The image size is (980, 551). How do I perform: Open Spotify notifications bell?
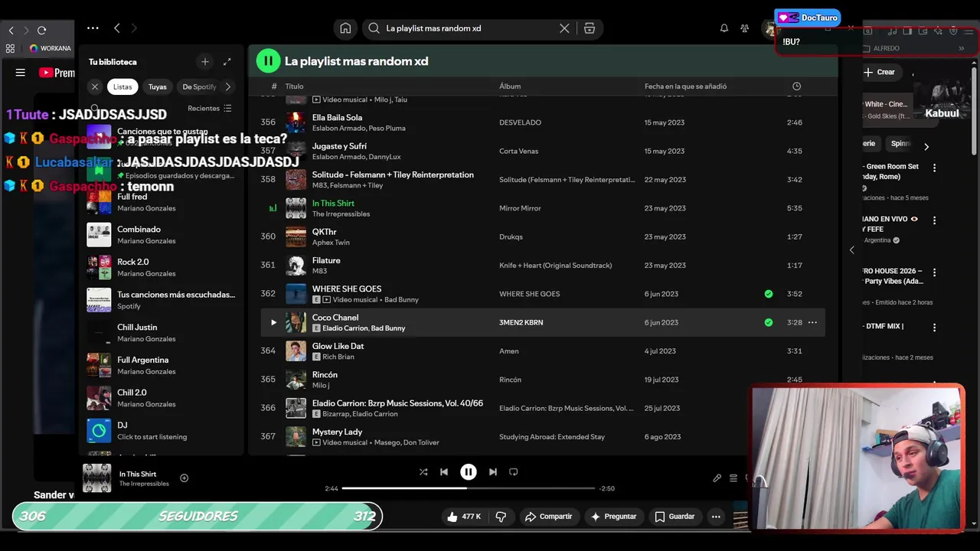click(724, 28)
